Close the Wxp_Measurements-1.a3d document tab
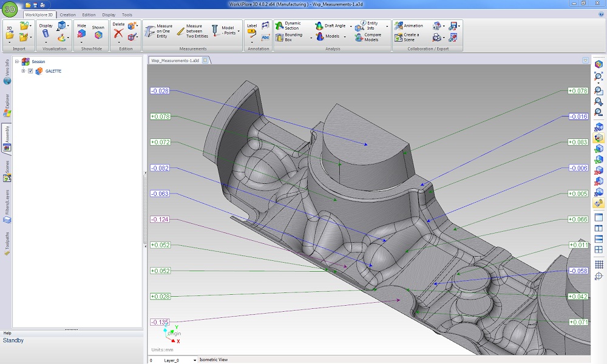The width and height of the screenshot is (607, 364). click(205, 60)
